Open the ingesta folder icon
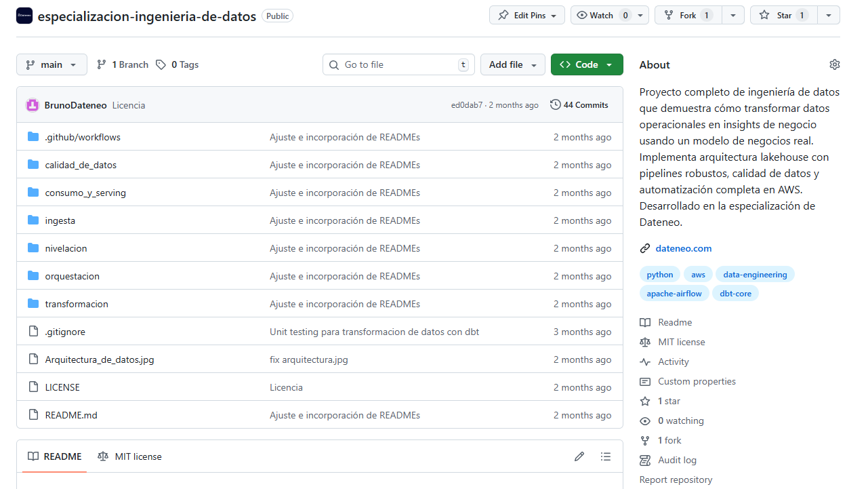The width and height of the screenshot is (868, 489). [x=33, y=220]
